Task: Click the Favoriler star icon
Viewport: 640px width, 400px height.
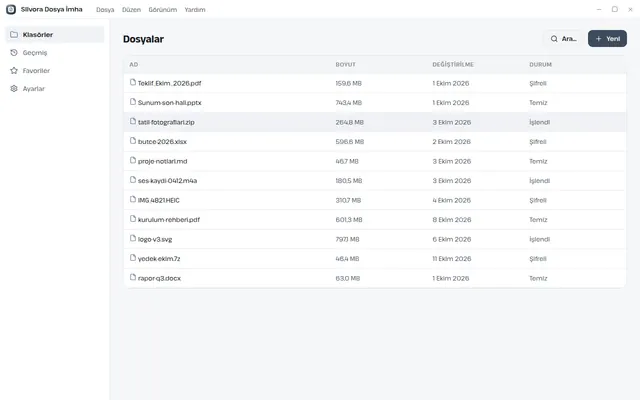Action: click(14, 71)
